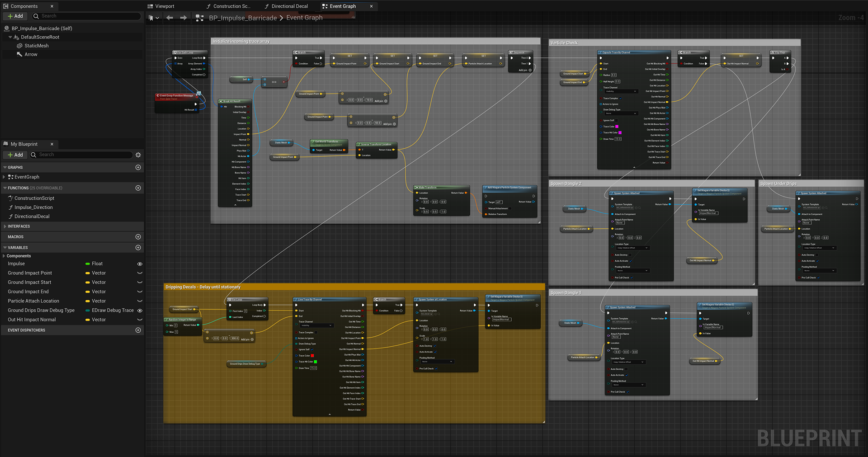Expand the EventGraph entry
868x457 pixels.
4,177
